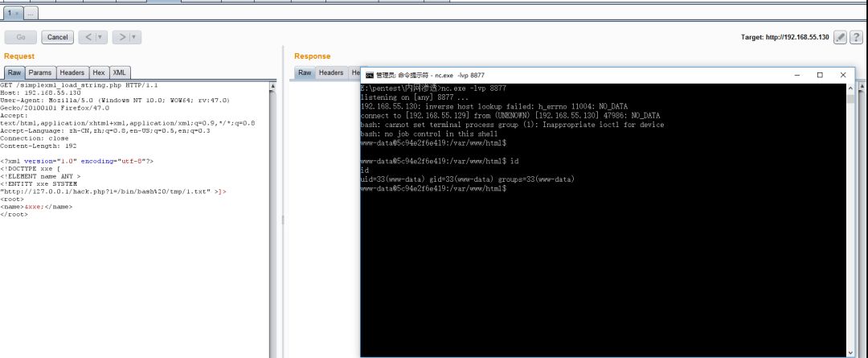
Task: Click command prompt scrollbar up arrow
Action: (x=850, y=88)
